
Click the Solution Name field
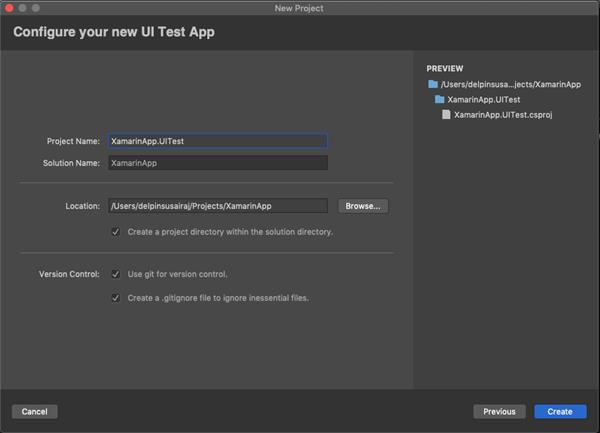pos(217,163)
